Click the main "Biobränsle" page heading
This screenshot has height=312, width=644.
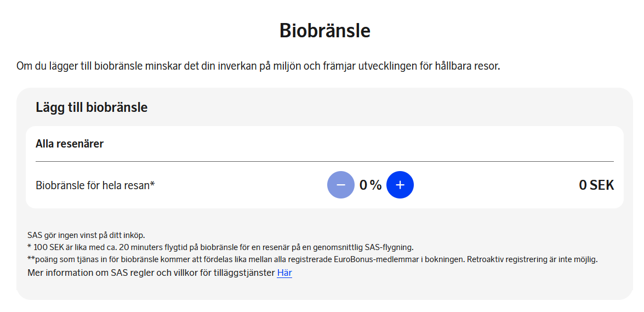coord(324,30)
